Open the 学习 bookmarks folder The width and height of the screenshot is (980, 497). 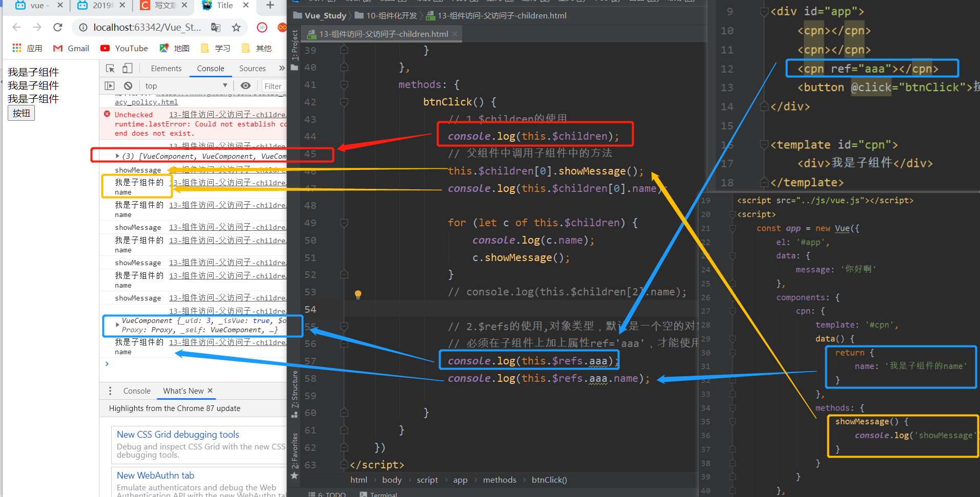coord(215,48)
